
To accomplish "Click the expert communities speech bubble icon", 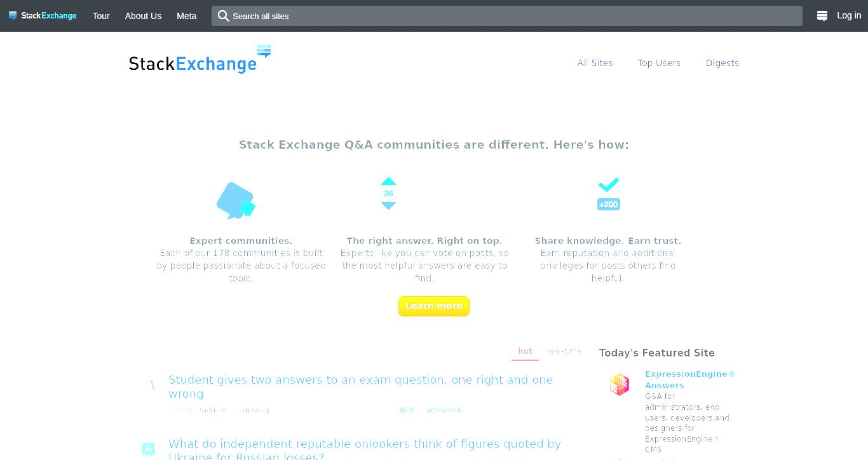I will 236,201.
